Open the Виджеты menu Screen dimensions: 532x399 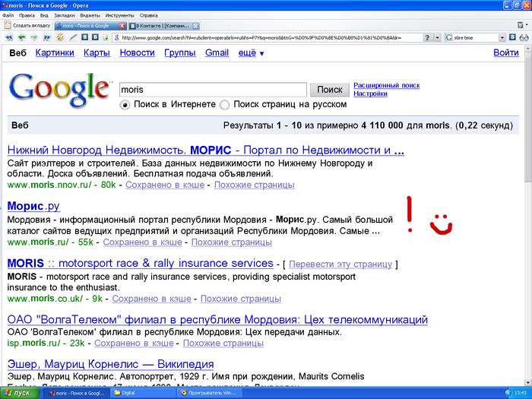click(90, 16)
